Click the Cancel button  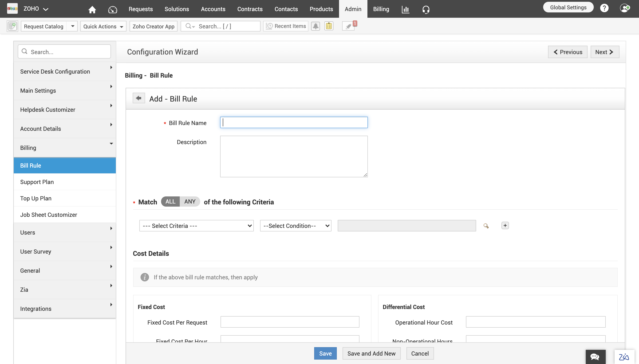pos(420,353)
